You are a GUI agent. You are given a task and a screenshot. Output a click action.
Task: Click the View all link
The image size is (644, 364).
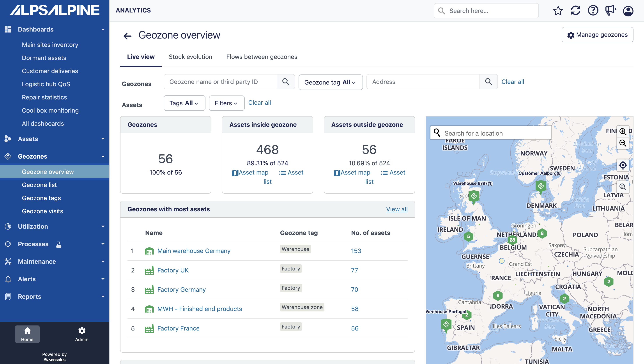click(x=396, y=209)
